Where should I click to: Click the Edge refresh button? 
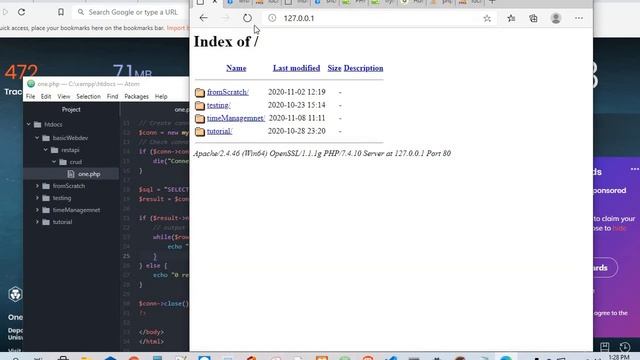tap(247, 18)
